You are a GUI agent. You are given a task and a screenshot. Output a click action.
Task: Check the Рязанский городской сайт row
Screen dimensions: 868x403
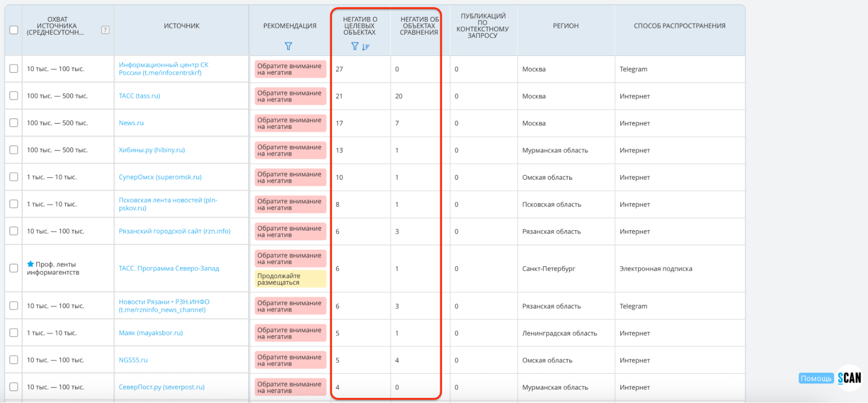[x=14, y=231]
